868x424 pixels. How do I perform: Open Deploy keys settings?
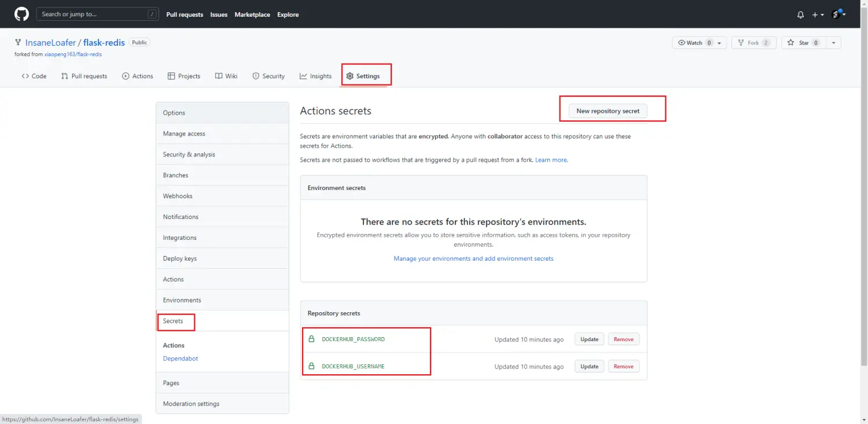click(x=222, y=259)
